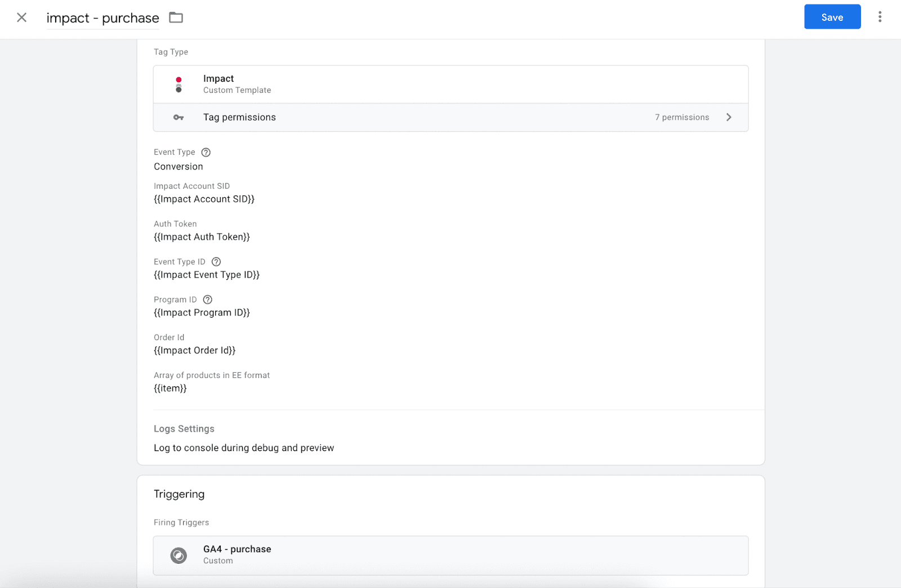Select the Firing Triggers section label
The height and width of the screenshot is (588, 901).
pos(181,522)
